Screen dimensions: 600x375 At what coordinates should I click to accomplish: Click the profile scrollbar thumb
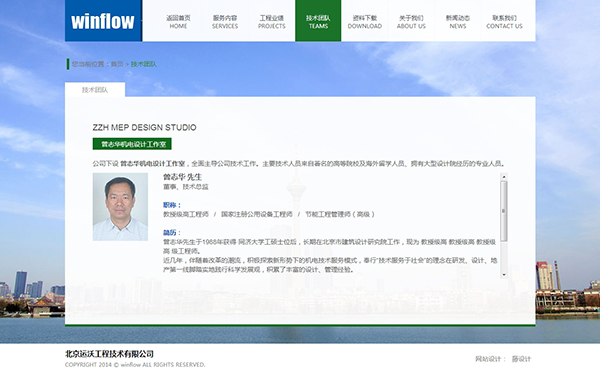[x=504, y=211]
